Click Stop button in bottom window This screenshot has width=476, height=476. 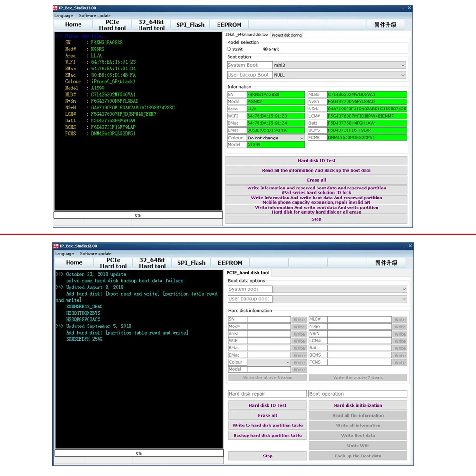coord(268,456)
